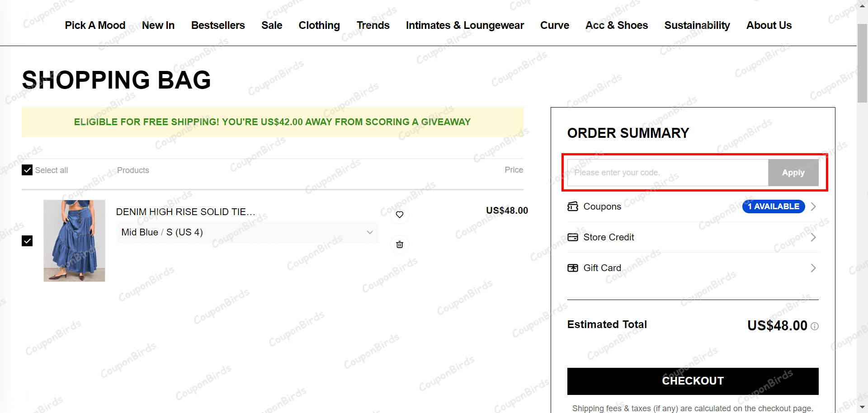Click the free shipping giveaway banner
The image size is (868, 413).
click(x=273, y=122)
